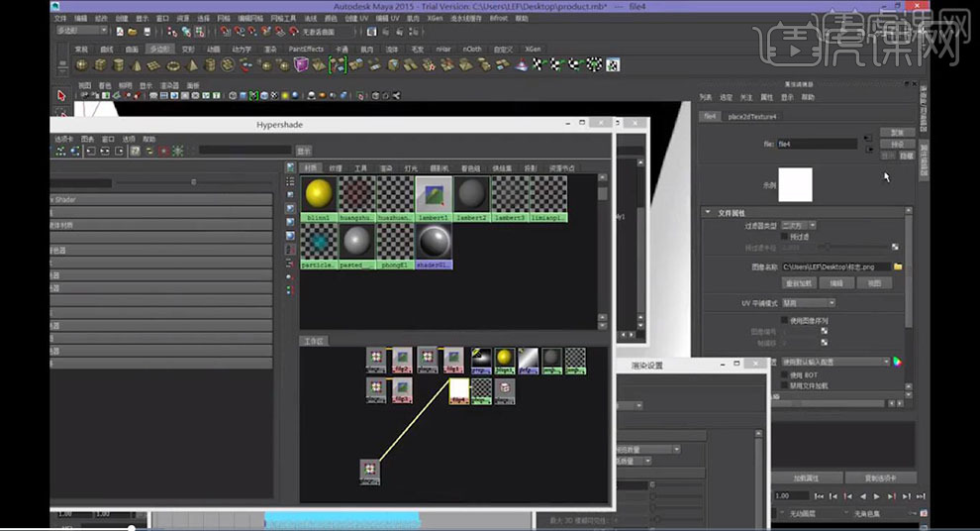The image size is (980, 531).
Task: Toggle the 禁用文件加载 checkbox
Action: pyautogui.click(x=785, y=385)
